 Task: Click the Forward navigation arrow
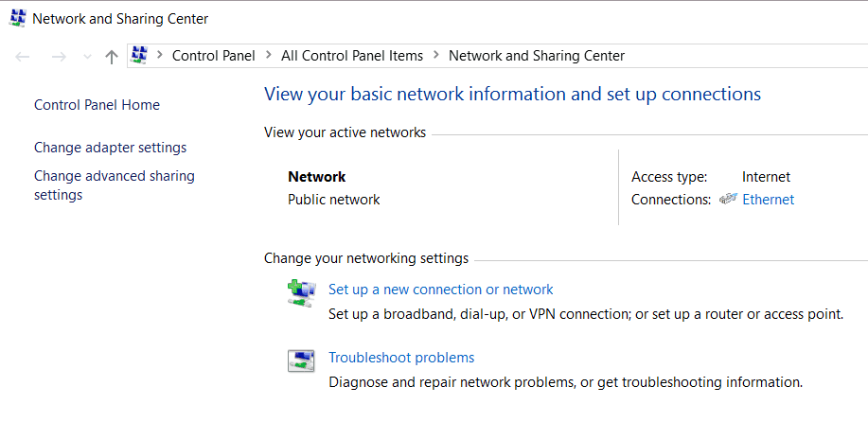(x=59, y=57)
